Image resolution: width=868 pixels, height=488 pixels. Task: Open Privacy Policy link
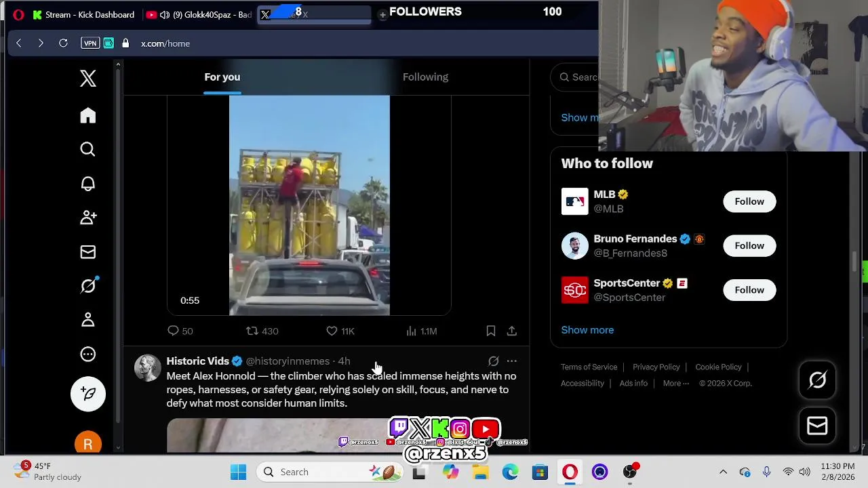click(656, 367)
